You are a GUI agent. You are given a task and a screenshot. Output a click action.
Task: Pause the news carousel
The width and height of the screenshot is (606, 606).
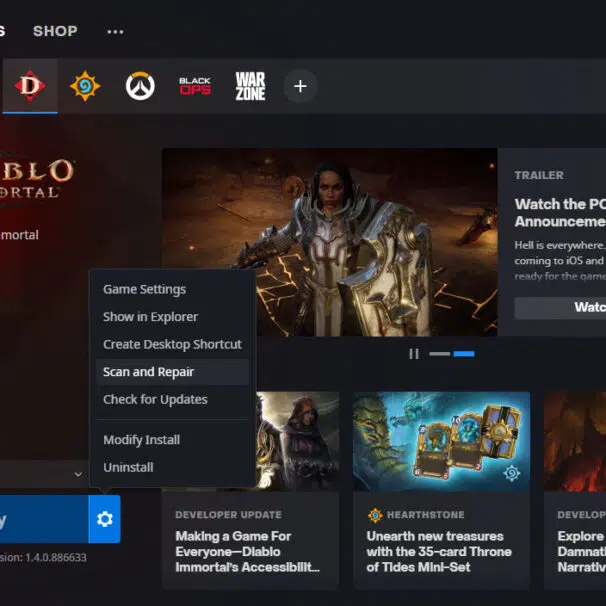414,354
